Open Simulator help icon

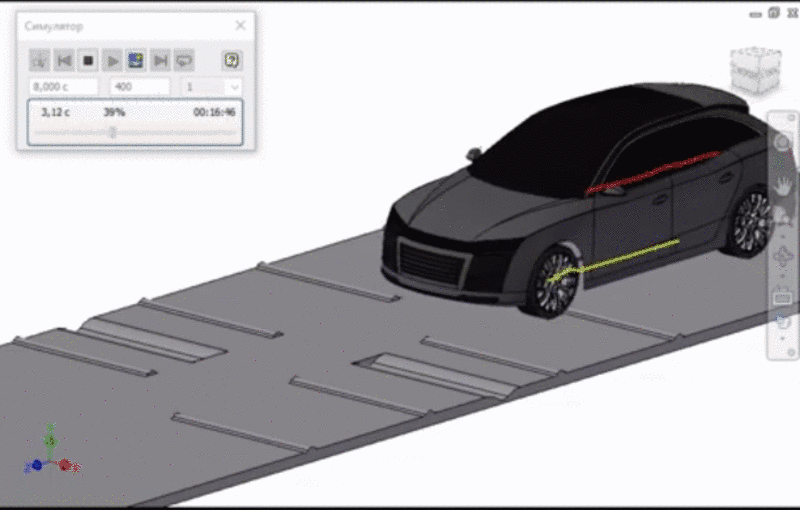point(231,61)
